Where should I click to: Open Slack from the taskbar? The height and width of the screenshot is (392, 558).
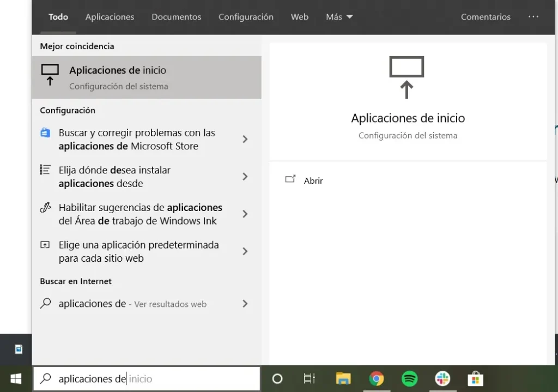pyautogui.click(x=442, y=378)
